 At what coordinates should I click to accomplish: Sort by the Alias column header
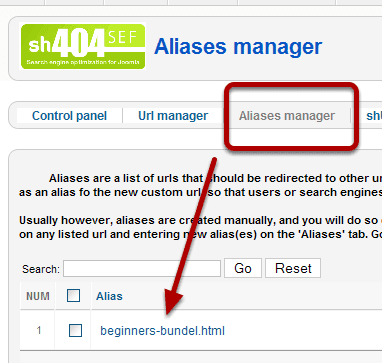pyautogui.click(x=109, y=296)
